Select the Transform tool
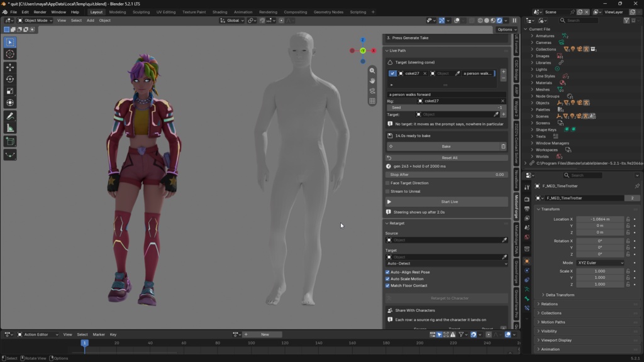 10,102
